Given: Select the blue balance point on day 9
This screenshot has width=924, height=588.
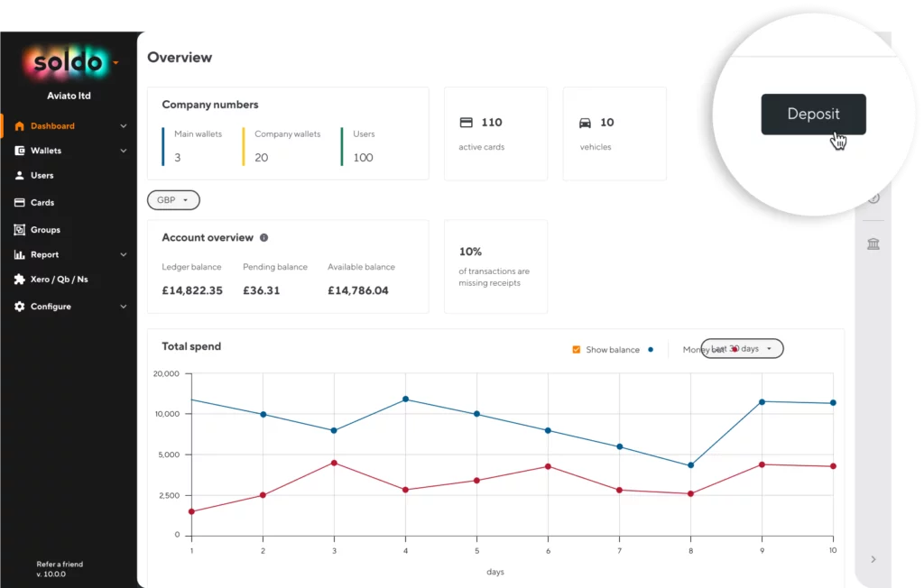Looking at the screenshot, I should (762, 402).
